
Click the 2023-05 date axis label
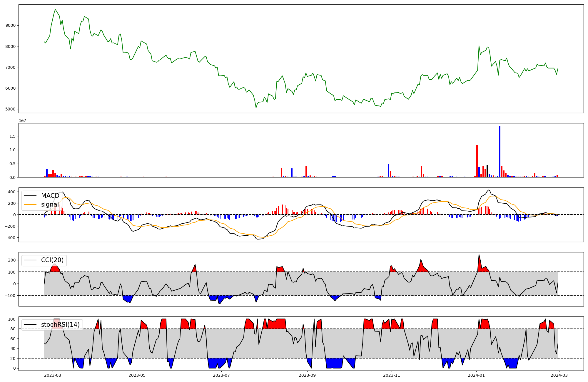[137, 375]
